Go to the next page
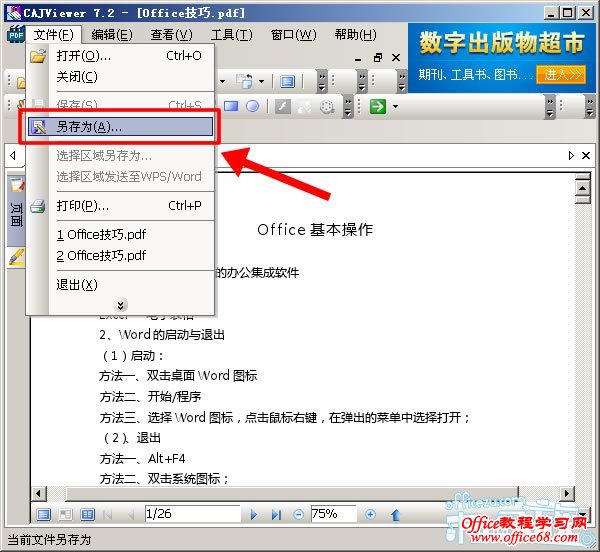600x552 pixels. coord(253,515)
